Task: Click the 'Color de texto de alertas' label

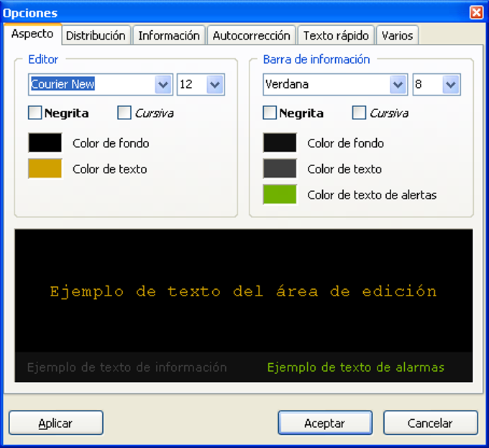Action: click(x=372, y=195)
